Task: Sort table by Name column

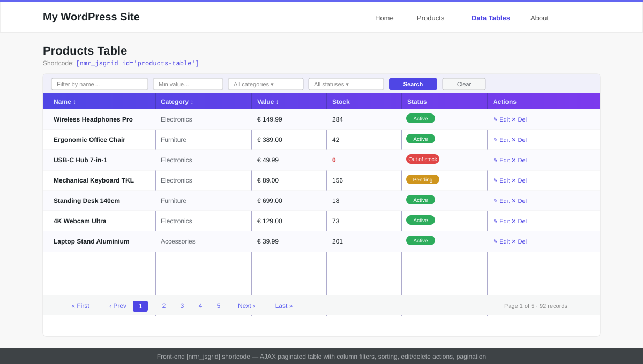Action: (x=65, y=102)
